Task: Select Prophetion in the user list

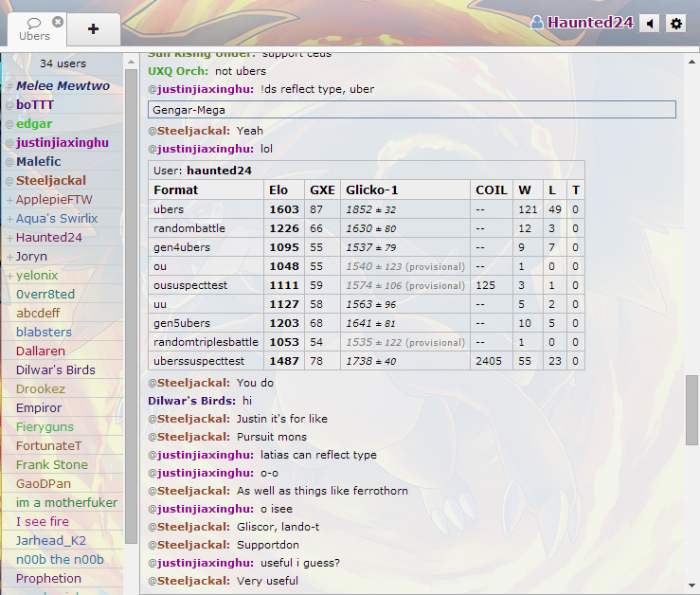Action: pos(48,579)
